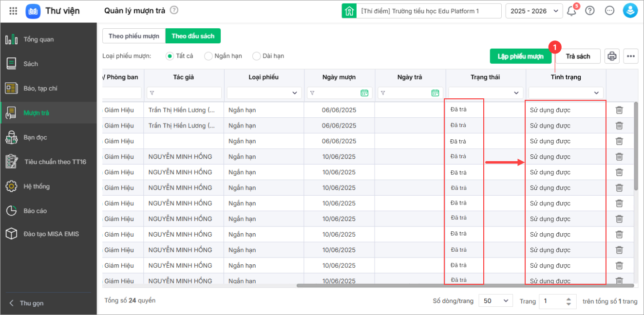Viewport: 644px width, 315px height.
Task: Open the app grid launcher icon
Action: pyautogui.click(x=13, y=11)
